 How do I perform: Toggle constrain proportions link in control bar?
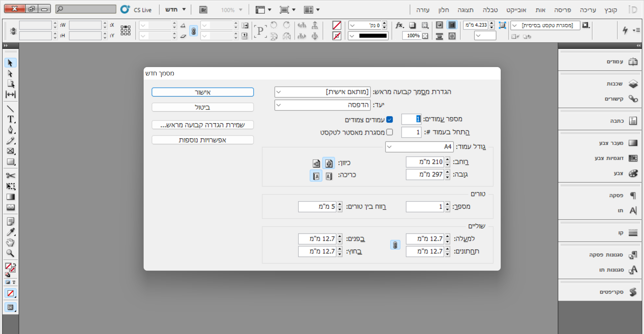[x=194, y=31]
